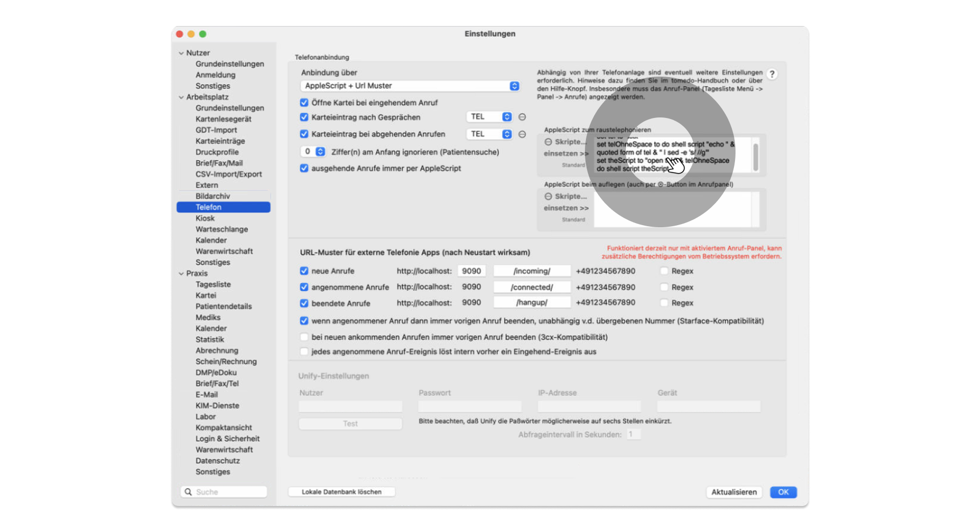Open TEL dropdown for Karteieintrag nach Gesprächen
The width and height of the screenshot is (980, 531).
489,117
